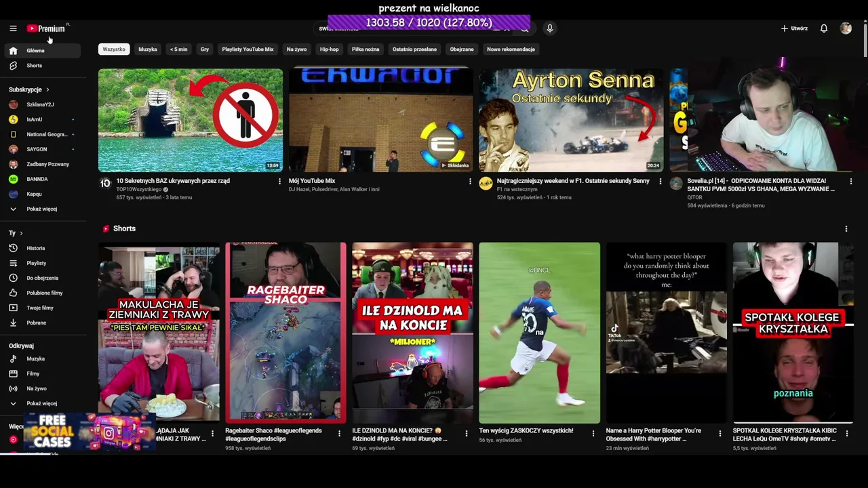Click the Utwórz create button
868x488 pixels.
(x=794, y=28)
